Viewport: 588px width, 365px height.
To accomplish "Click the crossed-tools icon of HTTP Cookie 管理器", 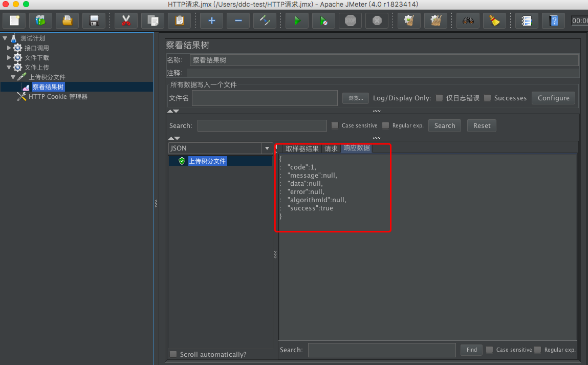I will coord(22,96).
